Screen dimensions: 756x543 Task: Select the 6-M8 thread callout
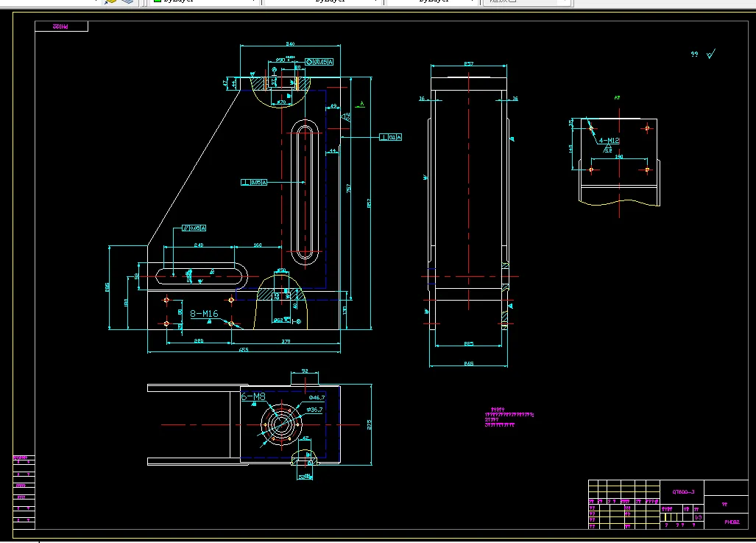(x=253, y=396)
